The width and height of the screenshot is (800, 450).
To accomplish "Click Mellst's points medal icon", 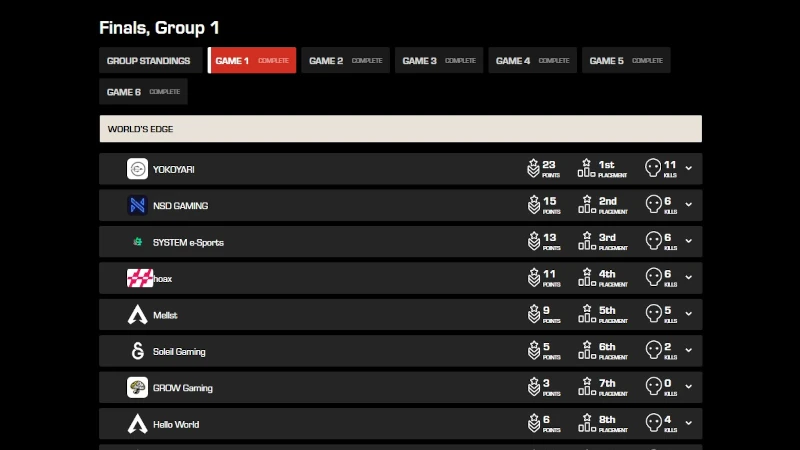I will (534, 314).
